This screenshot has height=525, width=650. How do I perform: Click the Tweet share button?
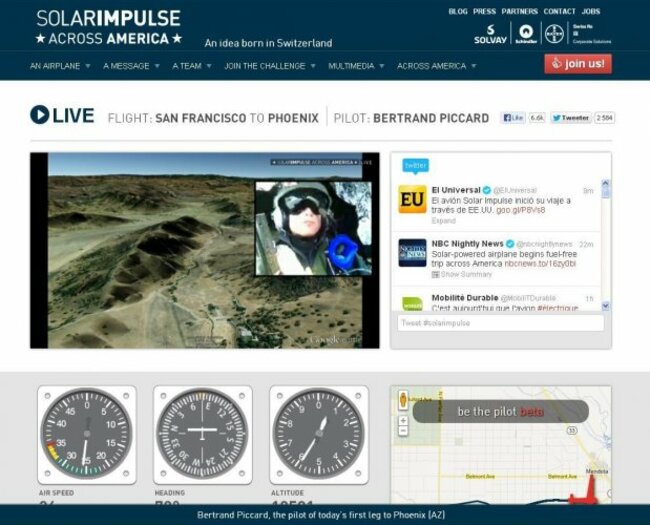tap(569, 118)
